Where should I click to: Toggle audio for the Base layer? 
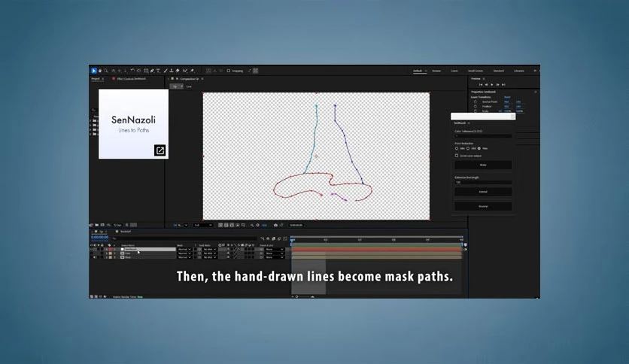click(95, 257)
